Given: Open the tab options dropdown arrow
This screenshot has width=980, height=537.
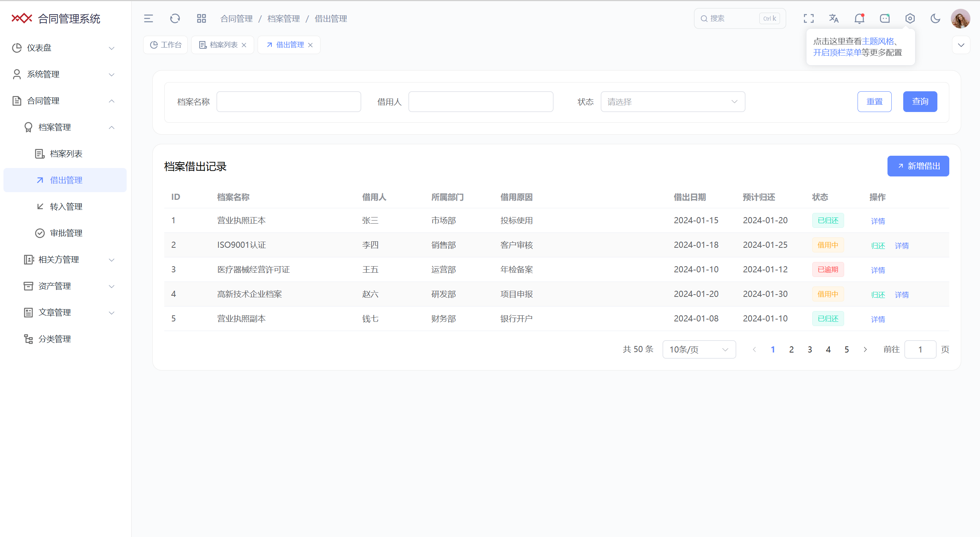Looking at the screenshot, I should pos(961,45).
